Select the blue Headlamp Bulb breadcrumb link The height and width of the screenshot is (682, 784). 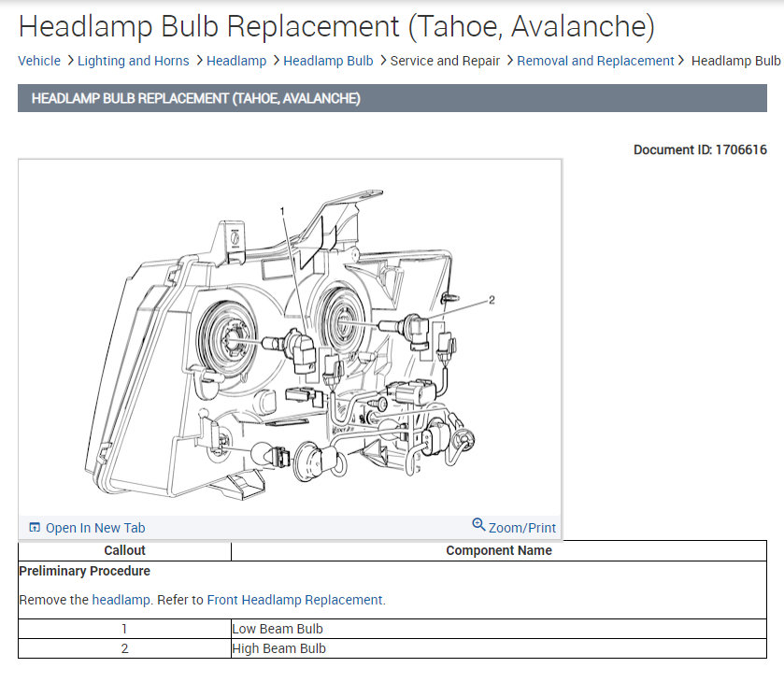pos(328,61)
